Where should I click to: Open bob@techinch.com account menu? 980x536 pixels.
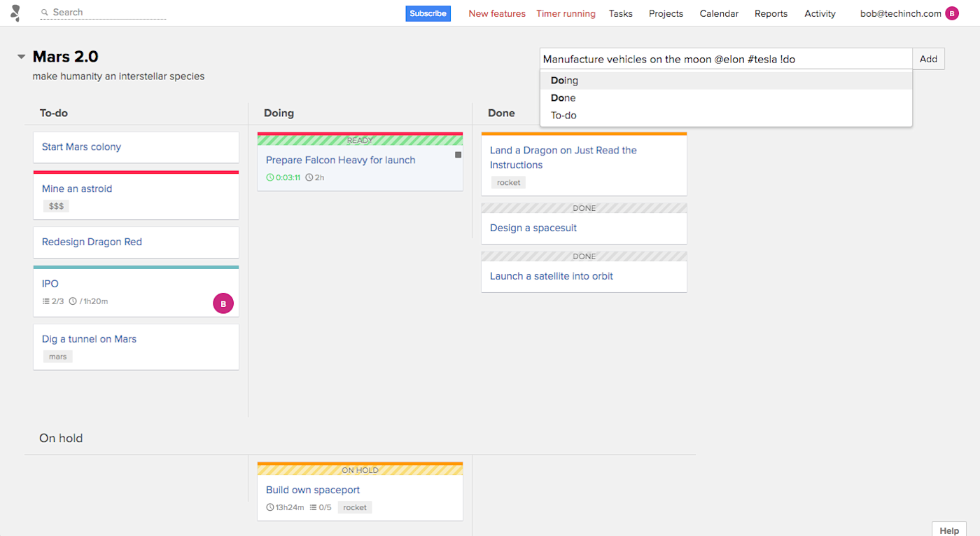[x=900, y=13]
